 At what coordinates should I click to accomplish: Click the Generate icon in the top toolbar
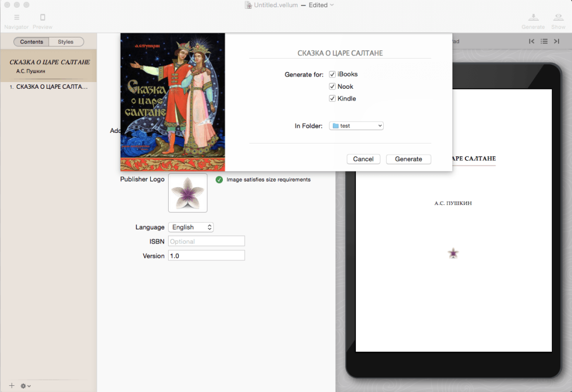click(x=533, y=17)
